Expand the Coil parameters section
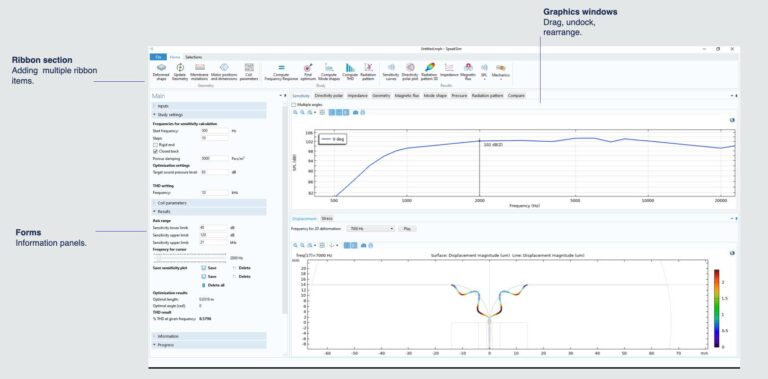Viewport: 768px width, 379px height. pos(210,203)
